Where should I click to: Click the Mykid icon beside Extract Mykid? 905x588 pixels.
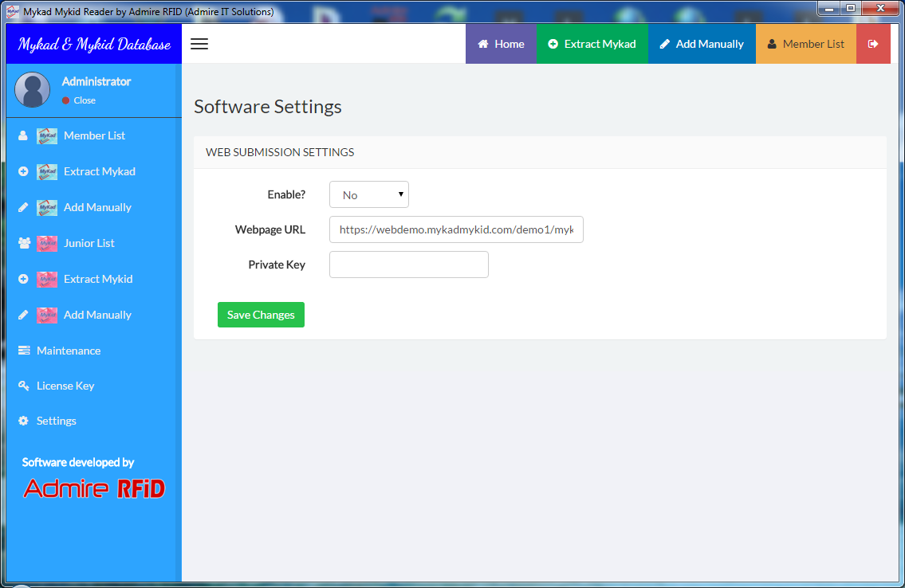click(47, 279)
